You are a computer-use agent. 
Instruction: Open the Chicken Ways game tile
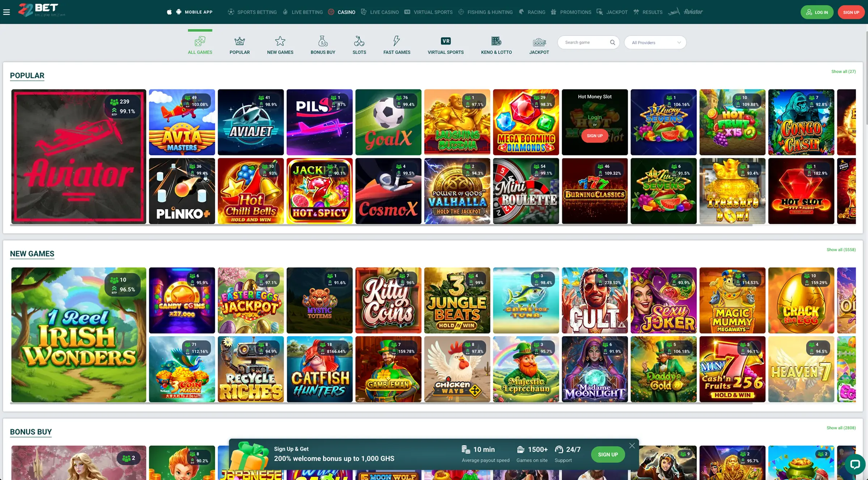click(457, 369)
